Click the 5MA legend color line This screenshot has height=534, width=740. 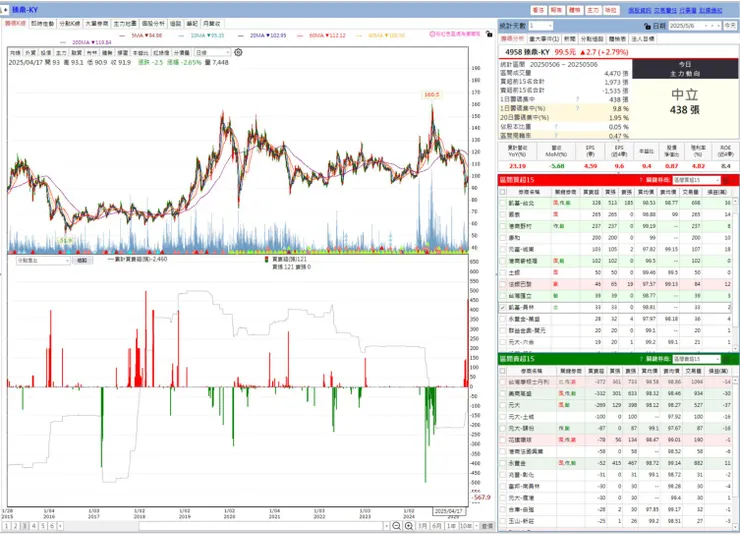click(123, 35)
